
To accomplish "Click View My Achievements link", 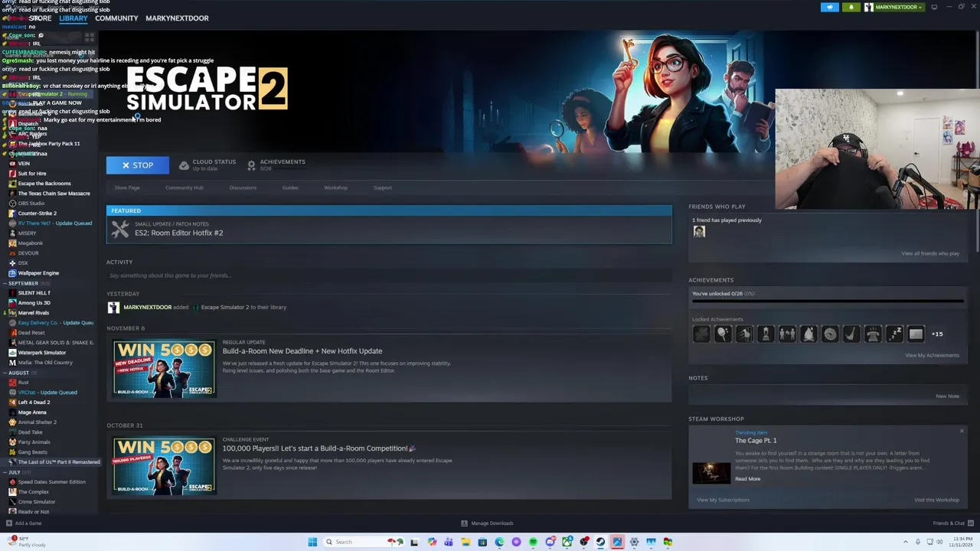I will click(x=932, y=355).
